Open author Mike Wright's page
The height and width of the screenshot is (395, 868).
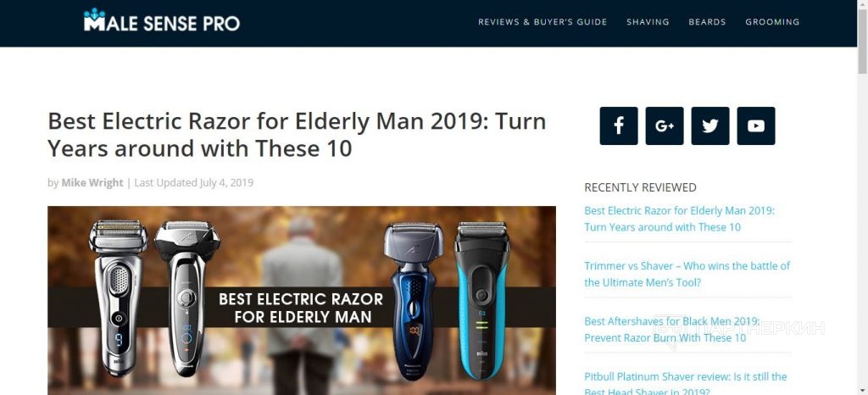[x=92, y=182]
